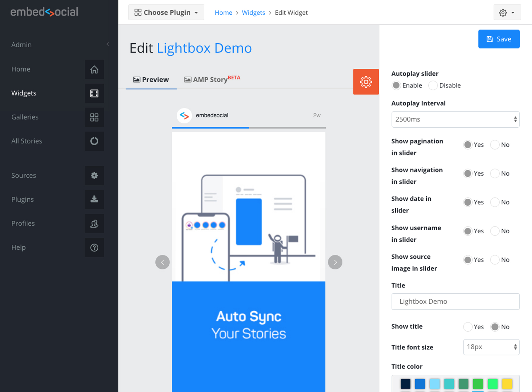Select Enable for Autoplay slider
This screenshot has height=392, width=532.
(x=396, y=85)
